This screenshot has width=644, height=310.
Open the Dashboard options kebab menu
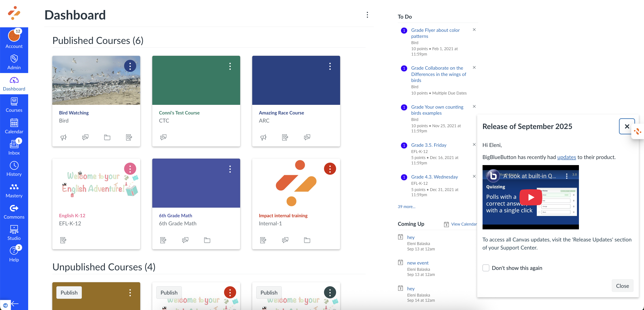tap(367, 15)
